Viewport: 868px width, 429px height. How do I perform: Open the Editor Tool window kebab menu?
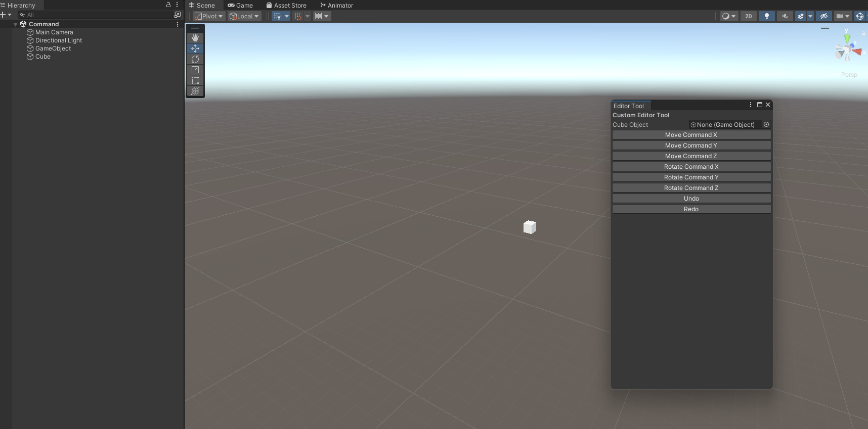pyautogui.click(x=751, y=105)
